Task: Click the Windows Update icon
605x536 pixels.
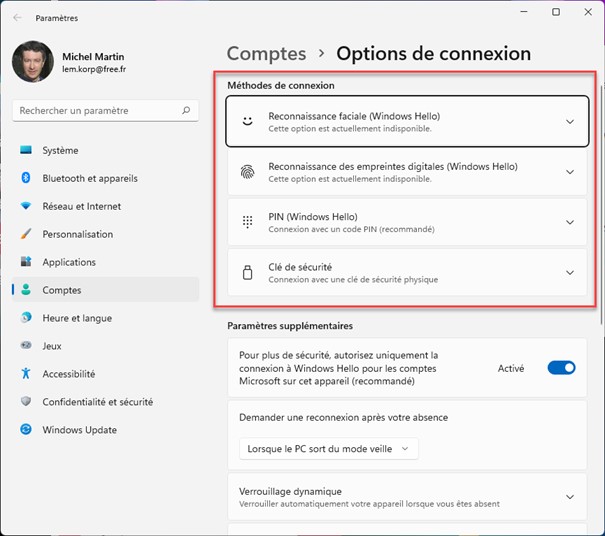Action: (x=27, y=430)
